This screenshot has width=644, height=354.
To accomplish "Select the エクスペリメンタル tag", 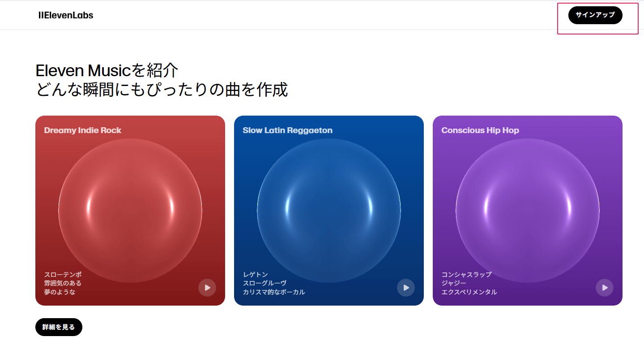I will [x=469, y=292].
